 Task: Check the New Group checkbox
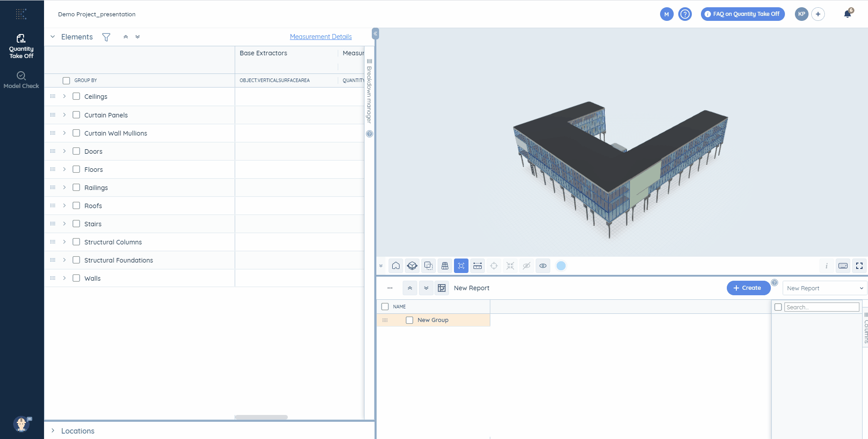409,320
